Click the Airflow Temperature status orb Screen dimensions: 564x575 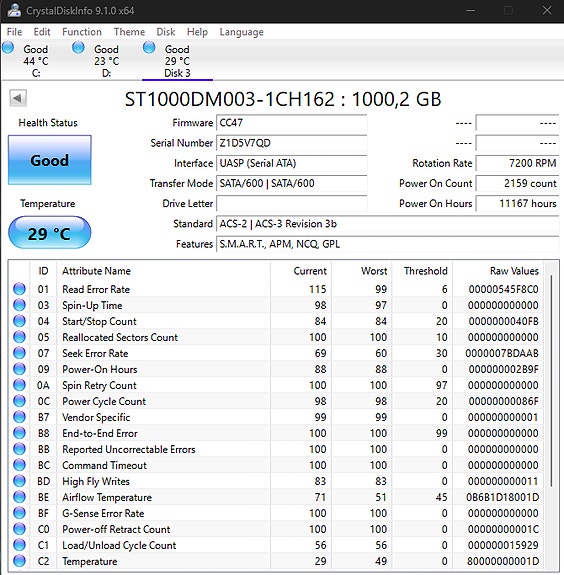(x=19, y=497)
